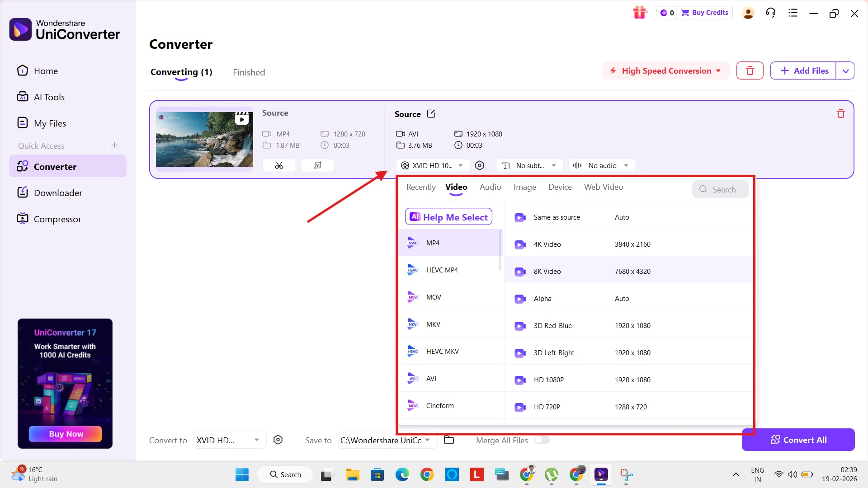Open the gift promotion icon
The image size is (868, 488).
[x=640, y=12]
